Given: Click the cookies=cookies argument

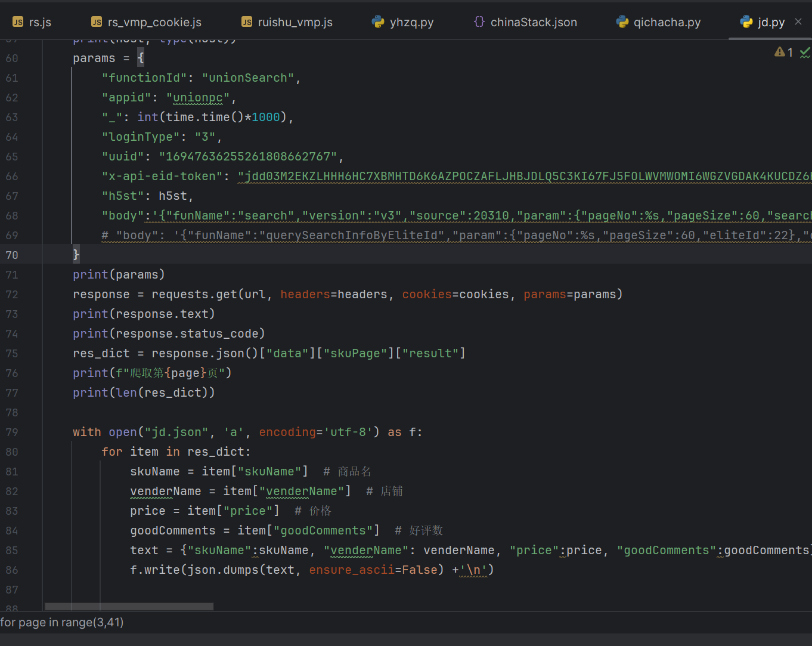Looking at the screenshot, I should tap(455, 295).
